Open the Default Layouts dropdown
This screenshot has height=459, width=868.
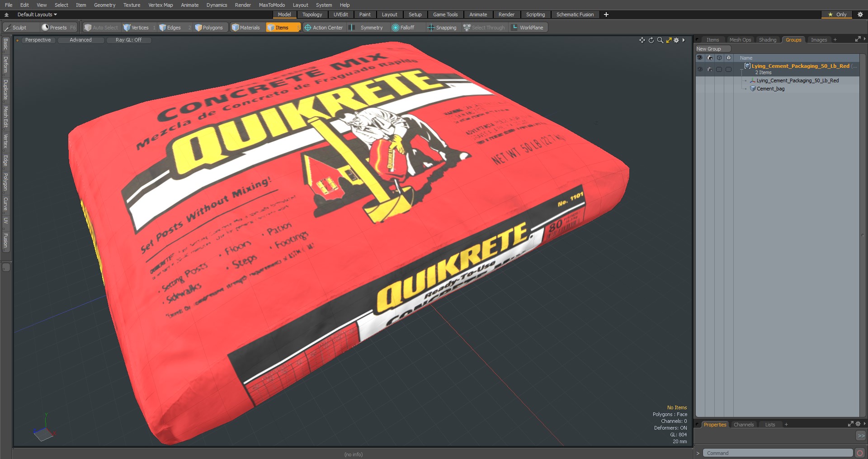pyautogui.click(x=37, y=14)
